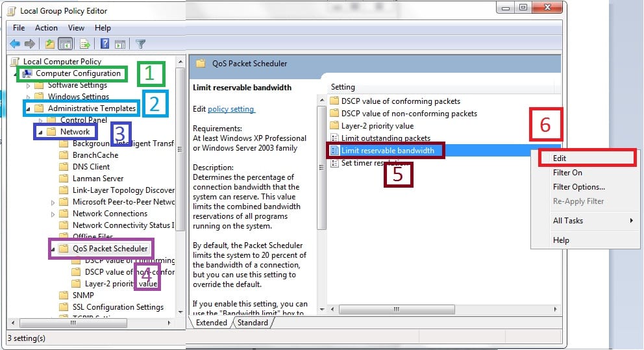This screenshot has height=350, width=644.
Task: Select QoS Packet Scheduler tree folder
Action: coord(110,249)
